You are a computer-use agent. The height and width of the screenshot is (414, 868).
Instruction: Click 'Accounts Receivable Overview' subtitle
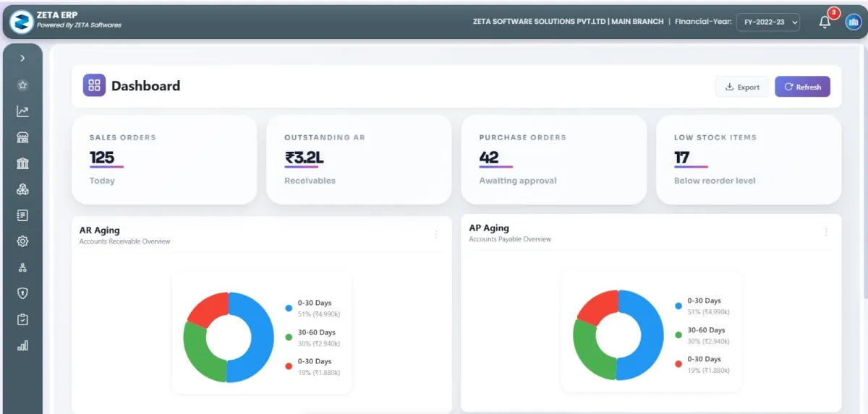tap(124, 241)
